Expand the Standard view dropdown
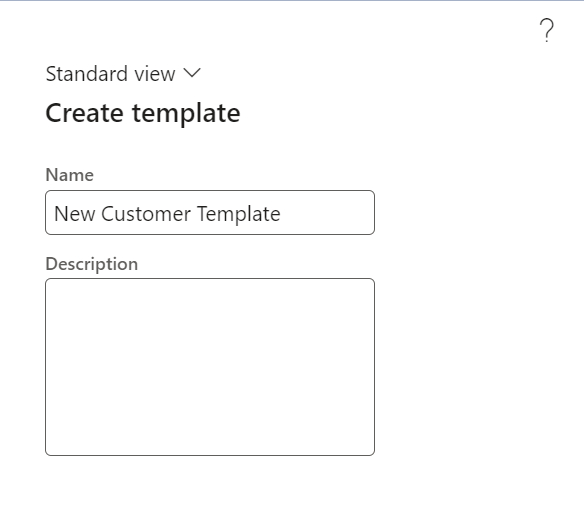This screenshot has width=584, height=513. (123, 73)
